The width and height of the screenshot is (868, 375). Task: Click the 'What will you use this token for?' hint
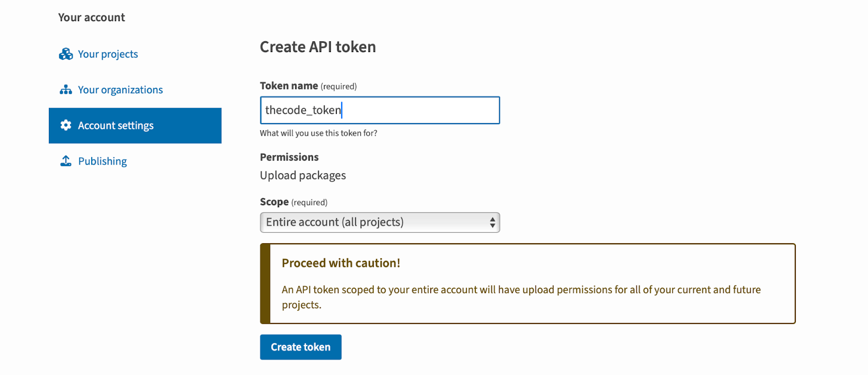(x=318, y=133)
